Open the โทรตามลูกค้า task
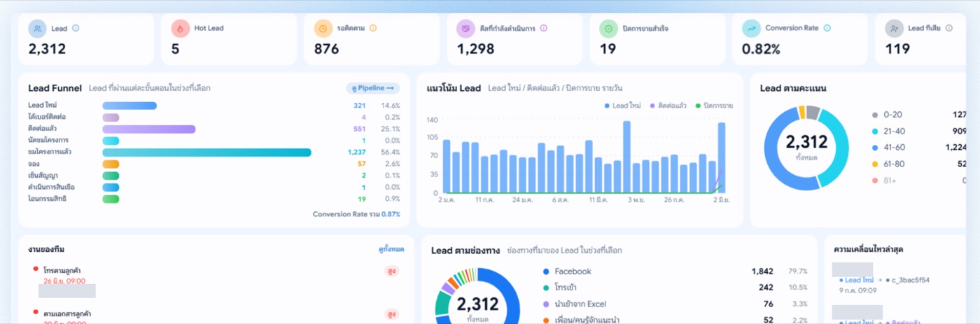 point(62,270)
